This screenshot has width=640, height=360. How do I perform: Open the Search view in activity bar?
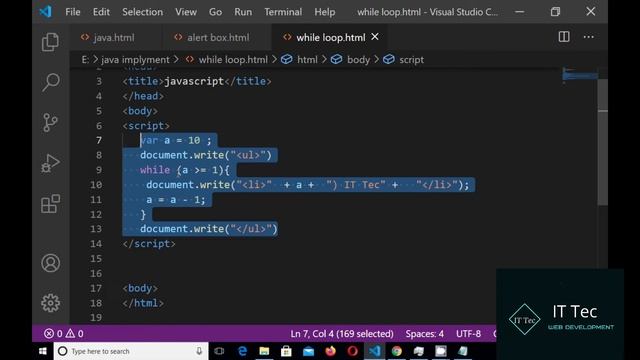[51, 82]
